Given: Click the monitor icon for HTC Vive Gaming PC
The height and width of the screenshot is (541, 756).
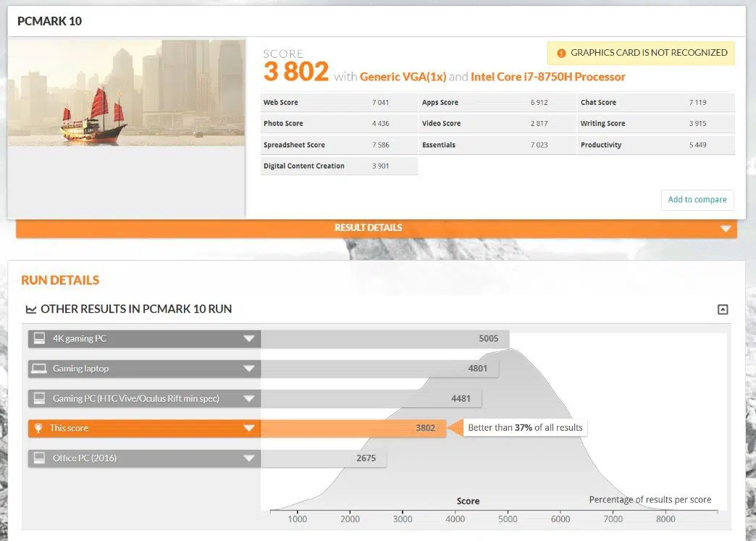Looking at the screenshot, I should [x=39, y=398].
